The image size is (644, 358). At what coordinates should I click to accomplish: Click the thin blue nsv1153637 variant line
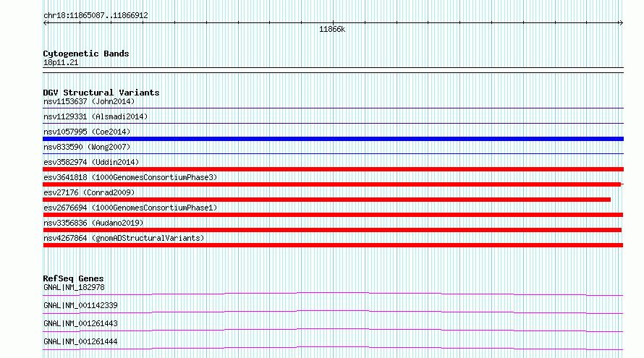(x=333, y=108)
